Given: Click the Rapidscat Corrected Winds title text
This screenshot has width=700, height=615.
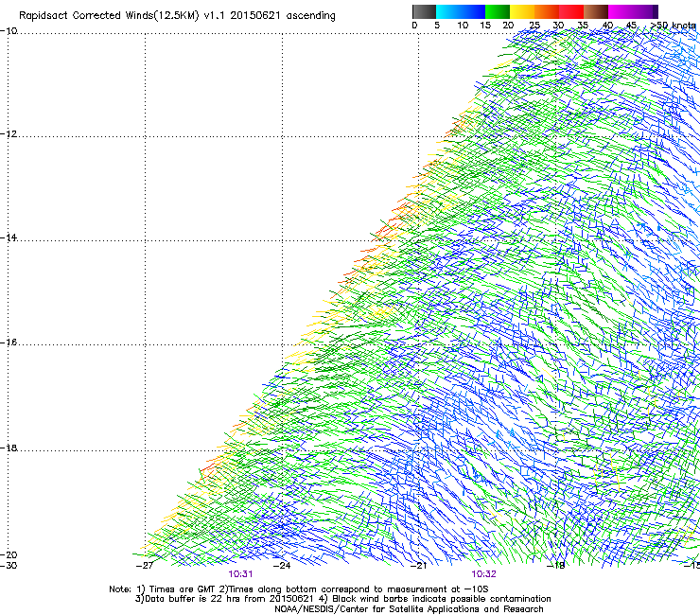Looking at the screenshot, I should (177, 16).
